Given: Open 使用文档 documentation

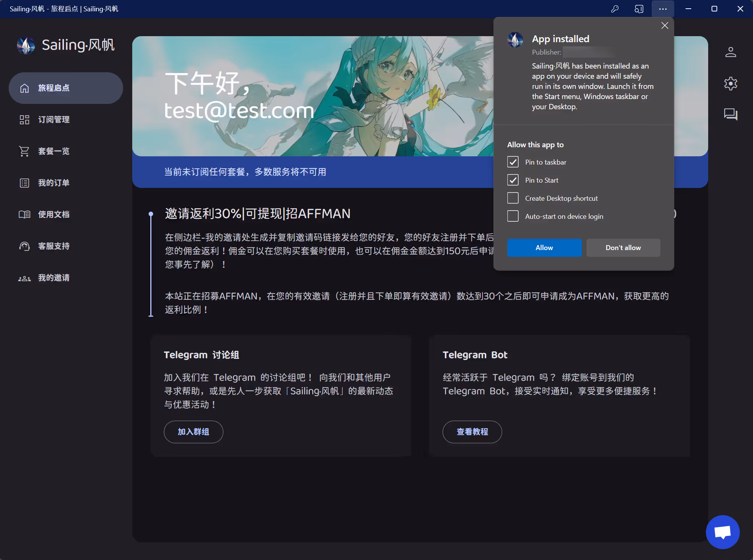Looking at the screenshot, I should (x=66, y=215).
